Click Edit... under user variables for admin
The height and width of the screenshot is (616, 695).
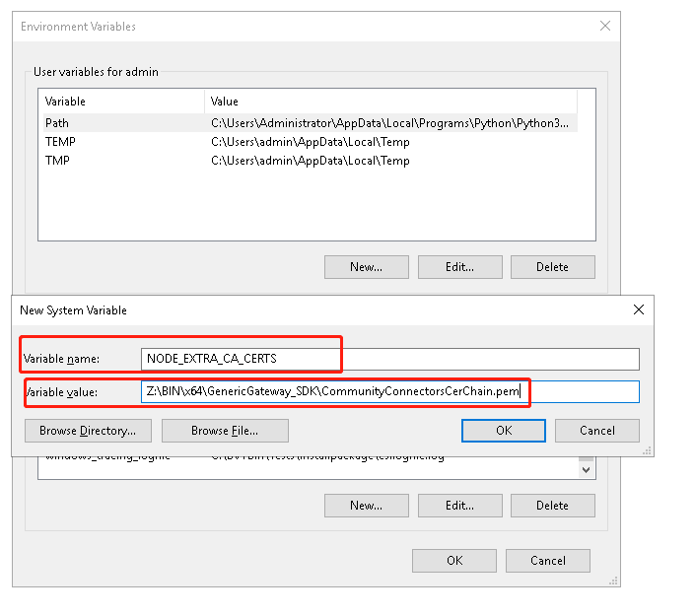[459, 267]
